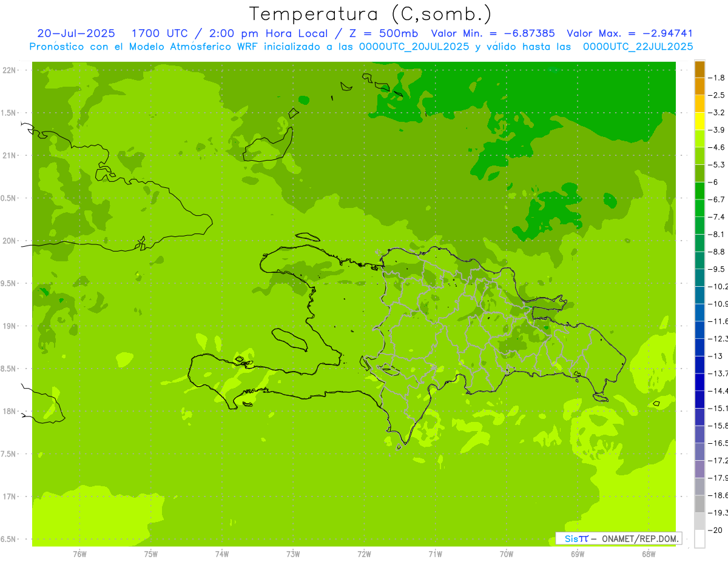Pick the blue swatch between -13 and -13.7
This screenshot has height=562, width=728.
tap(699, 365)
